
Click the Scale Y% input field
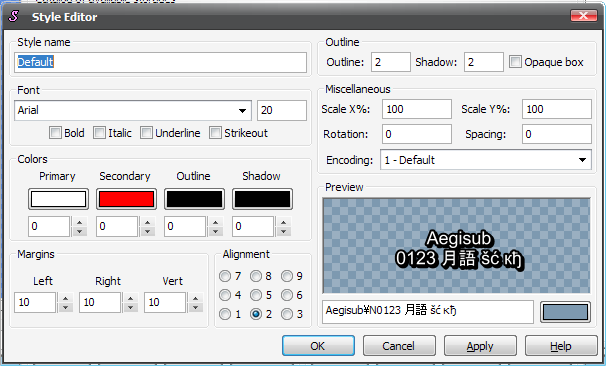tap(557, 109)
